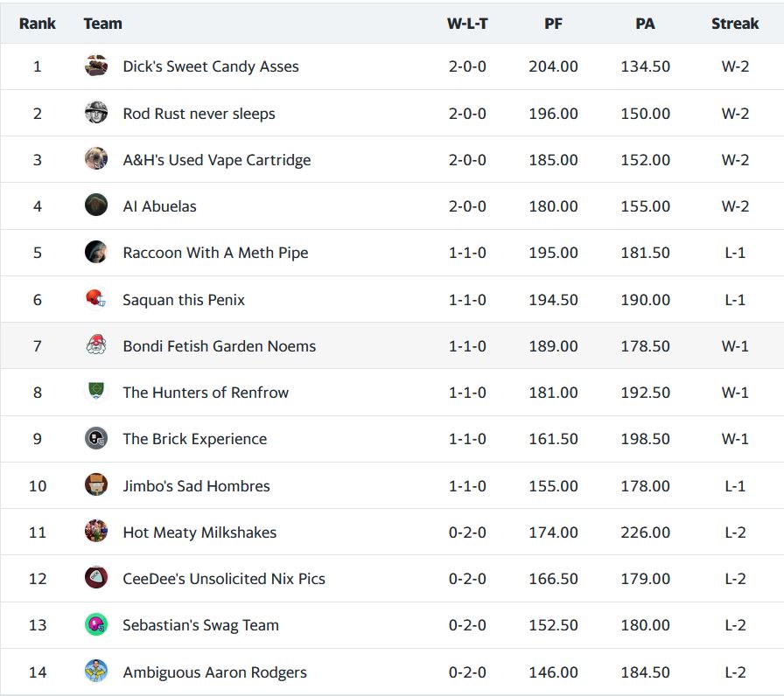Sort by the W-L-T column header

(x=467, y=24)
